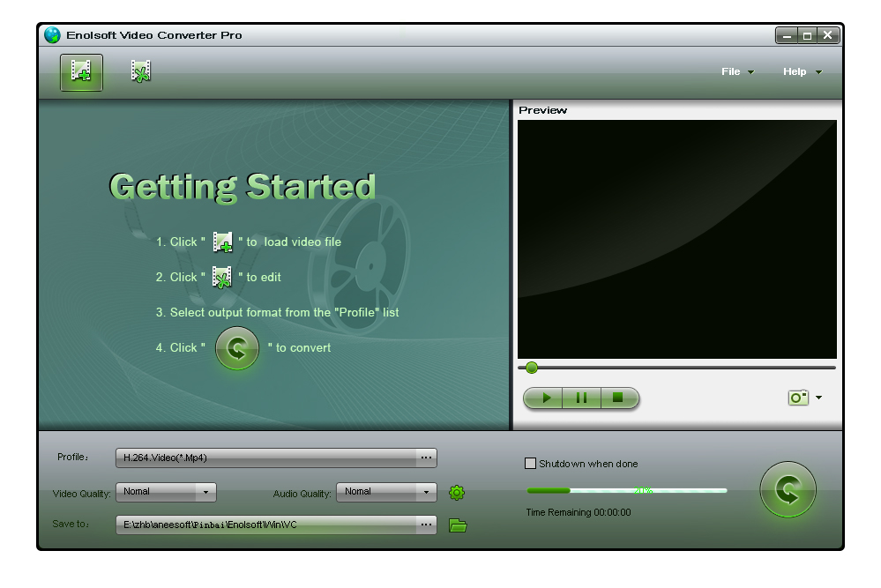Screen dimensions: 881x588
Task: Enable Shutdown when done checkbox
Action: point(530,464)
